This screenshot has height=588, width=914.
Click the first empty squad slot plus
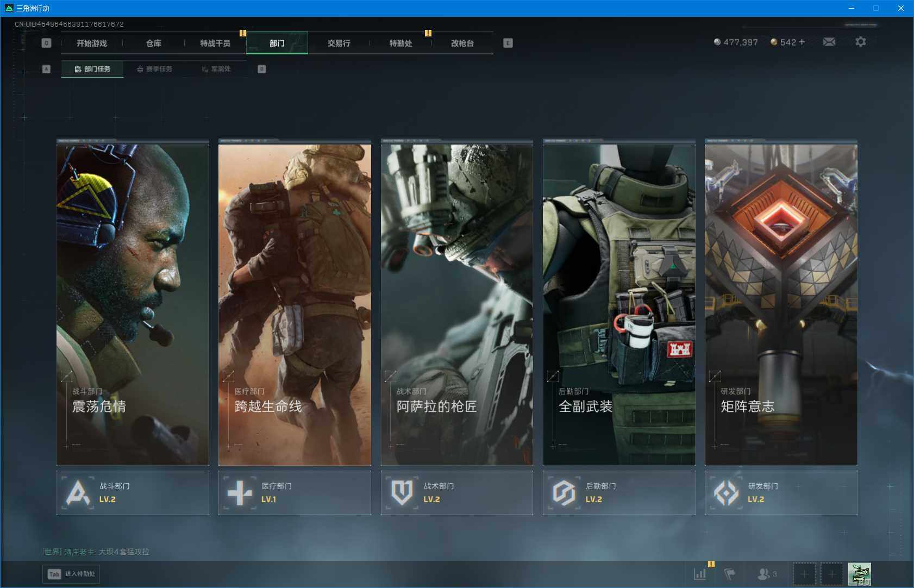(804, 574)
